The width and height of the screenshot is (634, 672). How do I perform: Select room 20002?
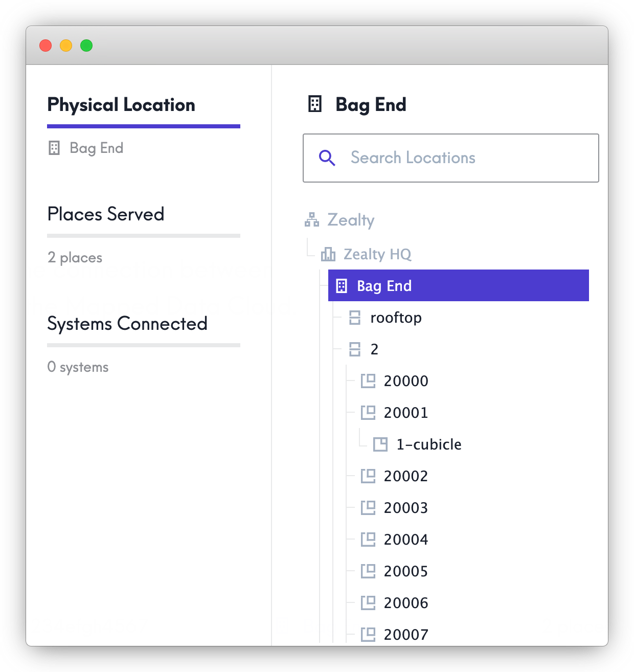click(406, 476)
